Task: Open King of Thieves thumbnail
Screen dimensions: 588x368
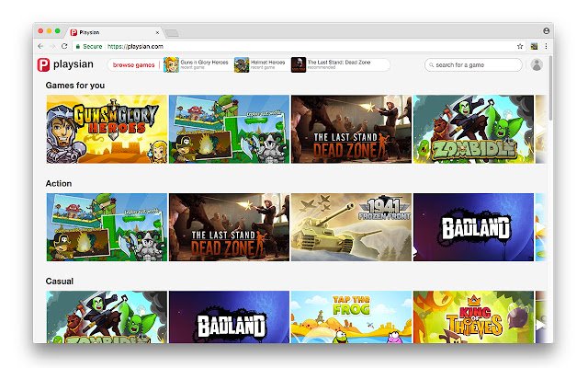Action: tap(474, 316)
